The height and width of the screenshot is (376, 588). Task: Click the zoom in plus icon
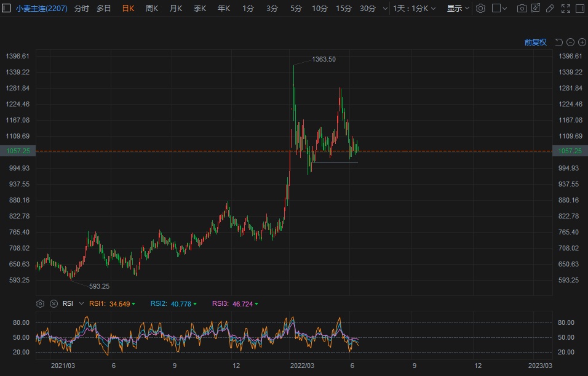[581, 42]
